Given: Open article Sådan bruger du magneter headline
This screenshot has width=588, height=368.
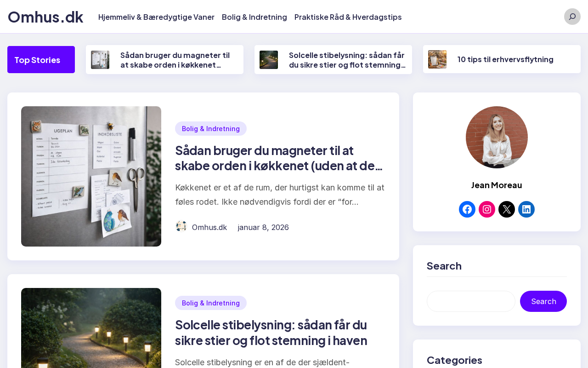Looking at the screenshot, I should (279, 158).
